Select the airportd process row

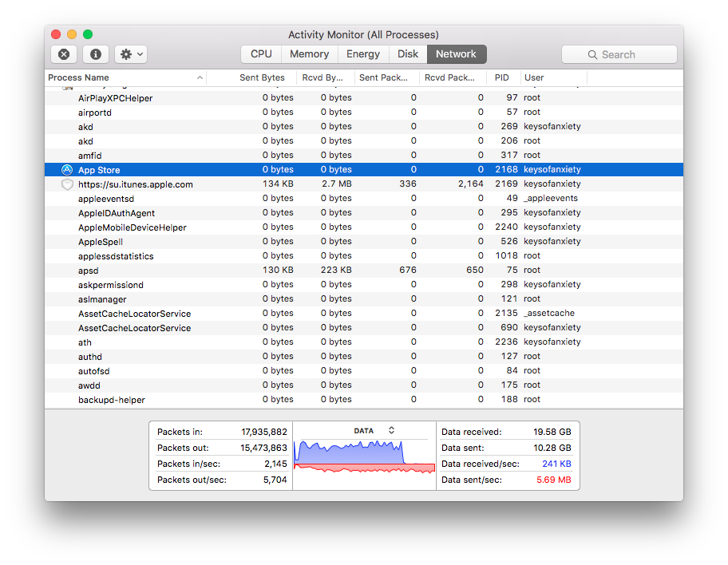(x=364, y=113)
